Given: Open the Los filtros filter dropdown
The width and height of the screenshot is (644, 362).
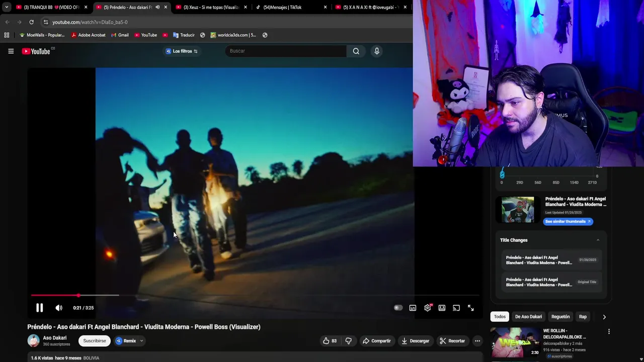Looking at the screenshot, I should tap(182, 51).
